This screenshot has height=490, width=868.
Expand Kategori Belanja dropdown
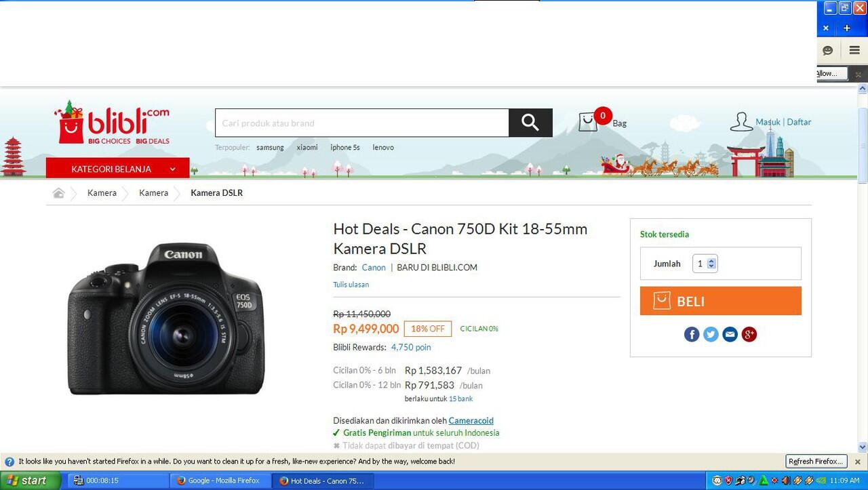click(x=118, y=169)
